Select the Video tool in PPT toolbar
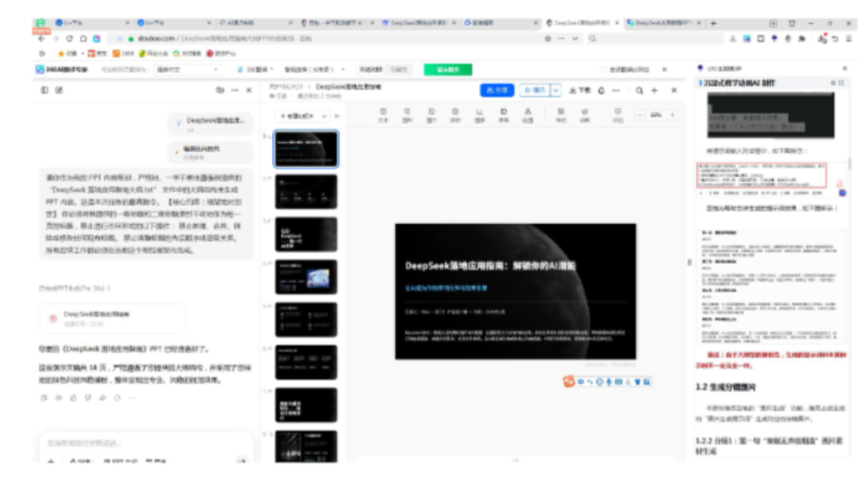 click(x=455, y=115)
